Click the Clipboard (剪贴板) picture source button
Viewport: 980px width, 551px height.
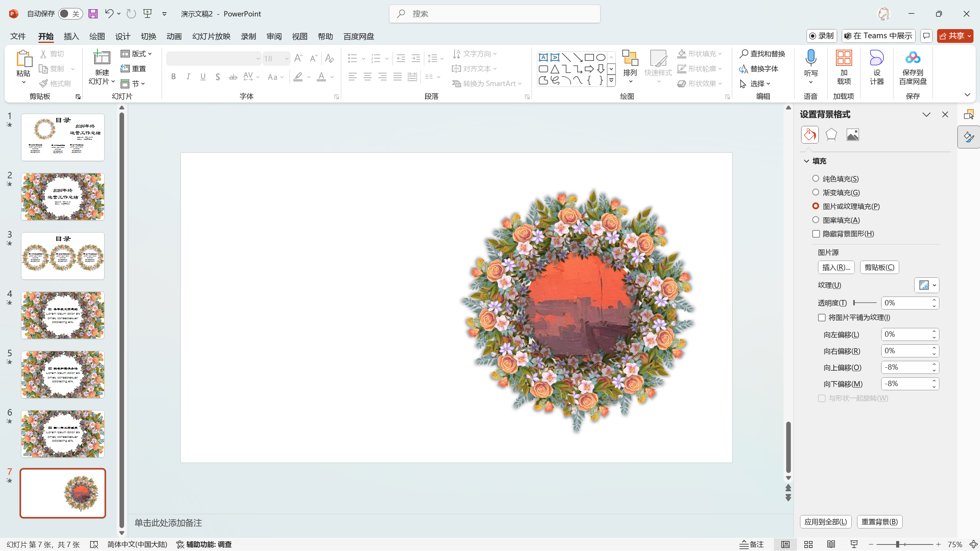pos(879,267)
